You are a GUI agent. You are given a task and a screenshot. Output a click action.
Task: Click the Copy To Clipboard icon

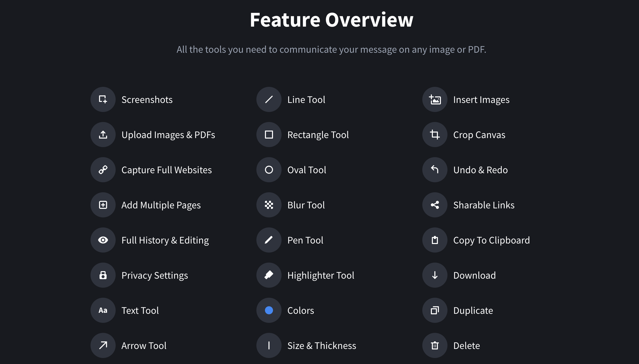[435, 240]
